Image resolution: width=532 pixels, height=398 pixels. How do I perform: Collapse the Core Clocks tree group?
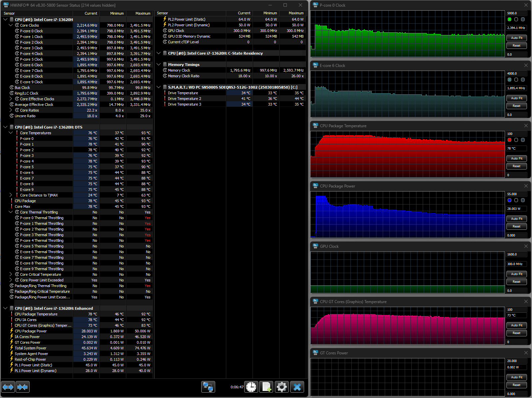[x=11, y=25]
